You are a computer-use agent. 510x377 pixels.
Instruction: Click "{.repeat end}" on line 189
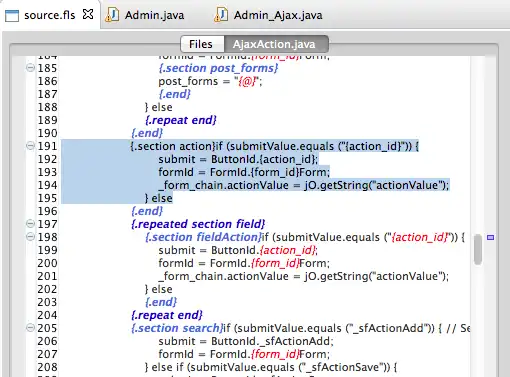[181, 120]
